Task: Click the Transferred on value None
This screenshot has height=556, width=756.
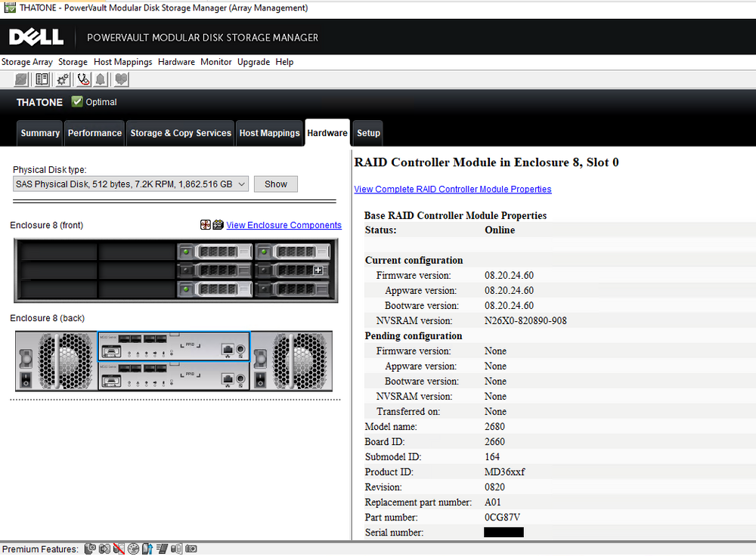Action: coord(496,412)
